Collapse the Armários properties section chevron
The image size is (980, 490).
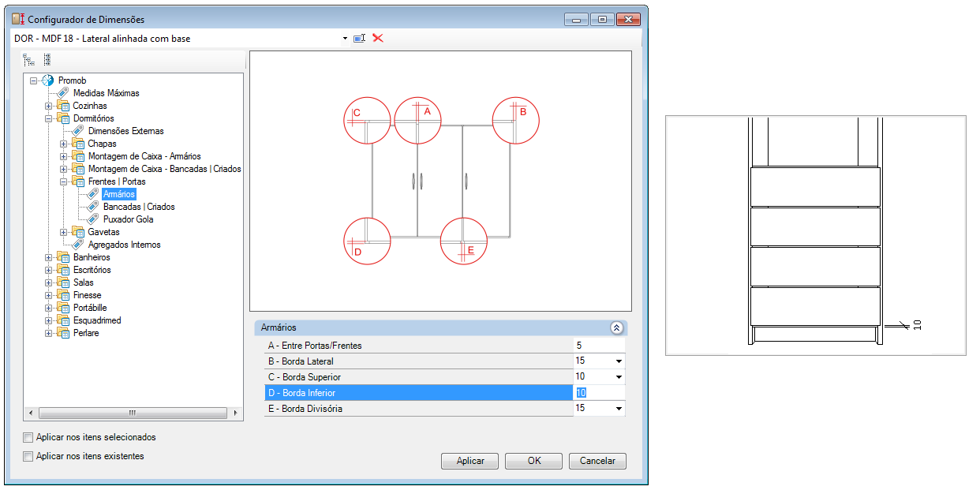616,327
